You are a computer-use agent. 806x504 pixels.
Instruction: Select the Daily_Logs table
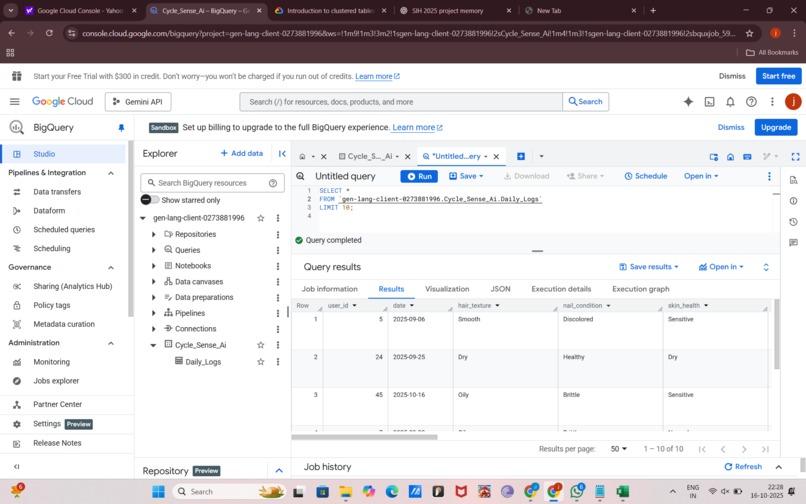click(203, 362)
